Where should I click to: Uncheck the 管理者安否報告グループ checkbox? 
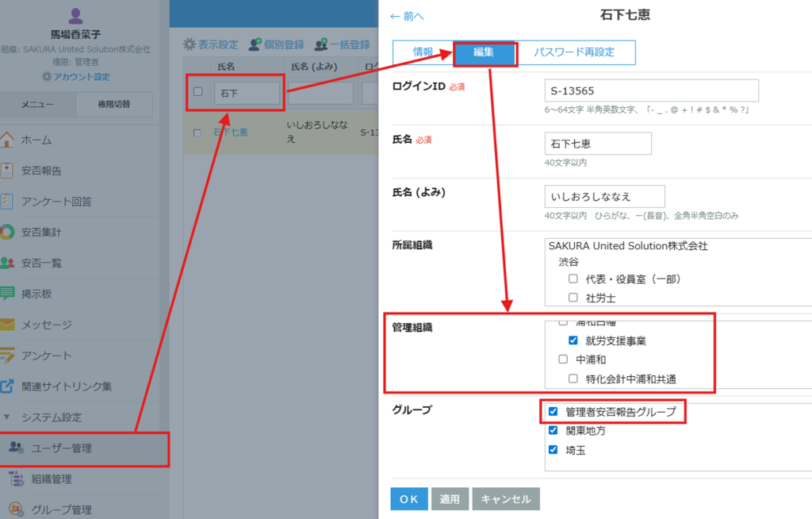click(x=553, y=412)
